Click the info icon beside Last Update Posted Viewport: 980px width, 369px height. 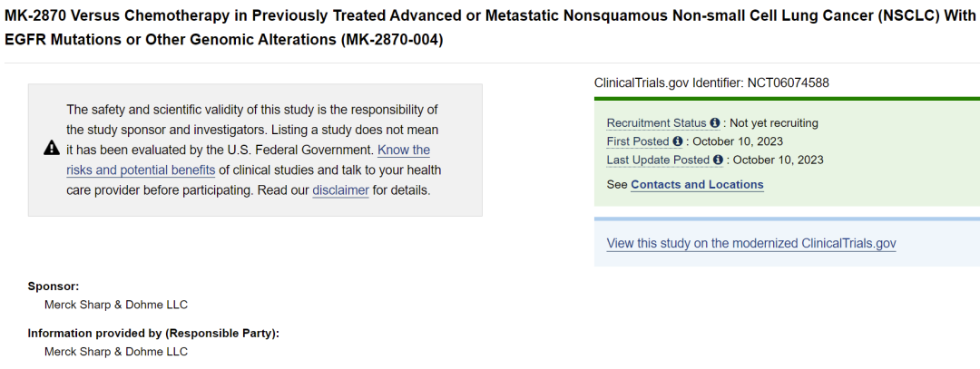pos(719,160)
